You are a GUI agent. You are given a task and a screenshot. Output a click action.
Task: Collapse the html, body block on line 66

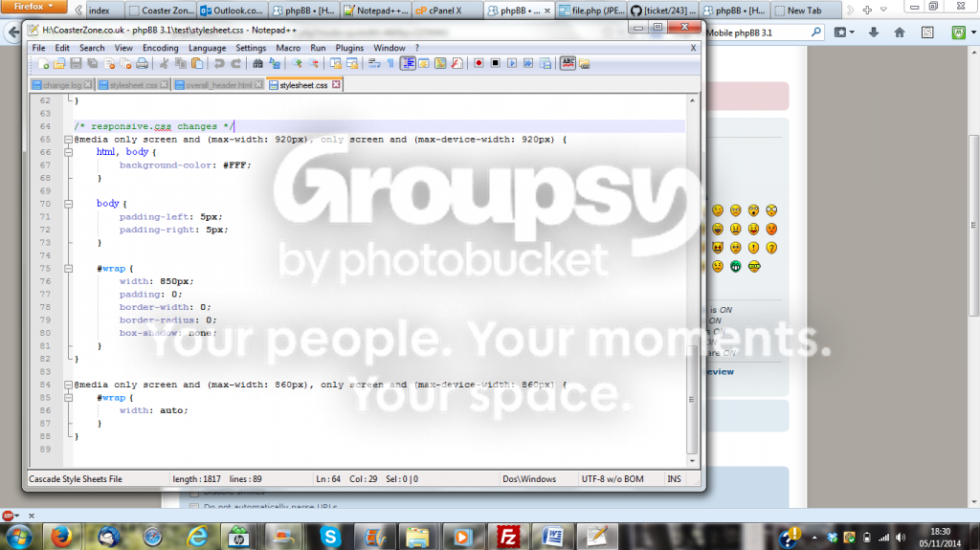tap(68, 152)
